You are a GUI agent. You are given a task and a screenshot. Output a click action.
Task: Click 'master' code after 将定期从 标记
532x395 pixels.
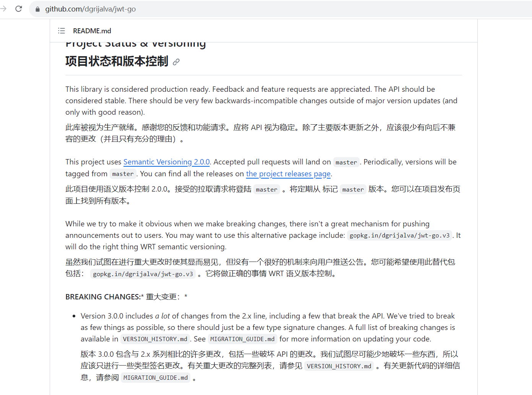353,190
